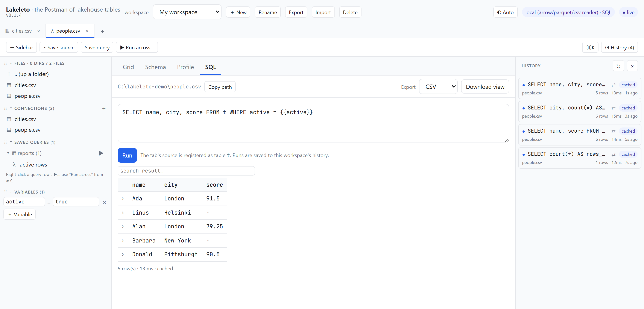Collapse the Connections section
Screen dimensions: 644x309
pos(11,108)
